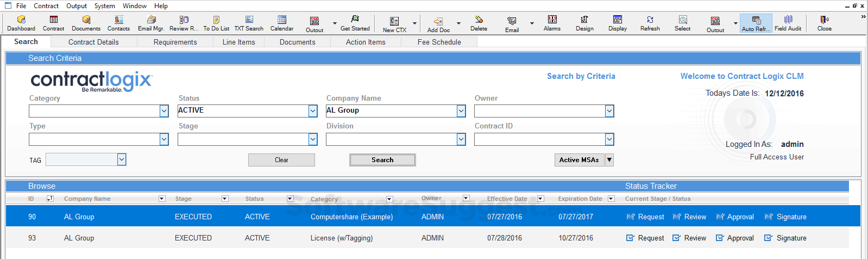868x259 pixels.
Task: Toggle the Request stage checkbox for contract 93
Action: 630,238
